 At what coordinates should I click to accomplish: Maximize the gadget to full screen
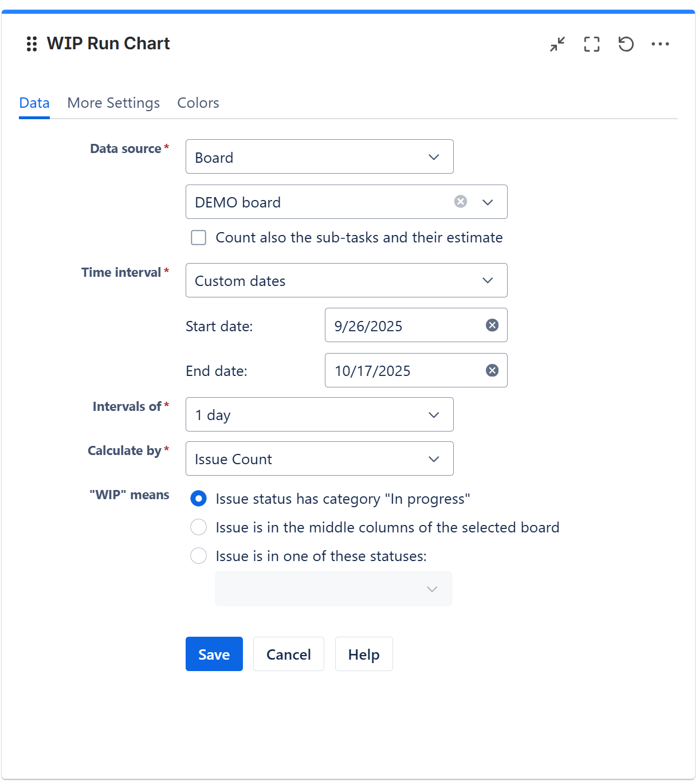pyautogui.click(x=591, y=44)
